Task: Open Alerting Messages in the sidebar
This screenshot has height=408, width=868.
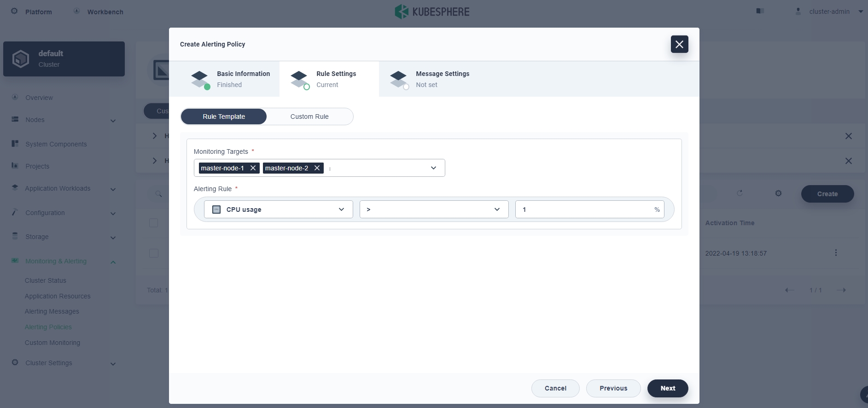Action: 52,311
